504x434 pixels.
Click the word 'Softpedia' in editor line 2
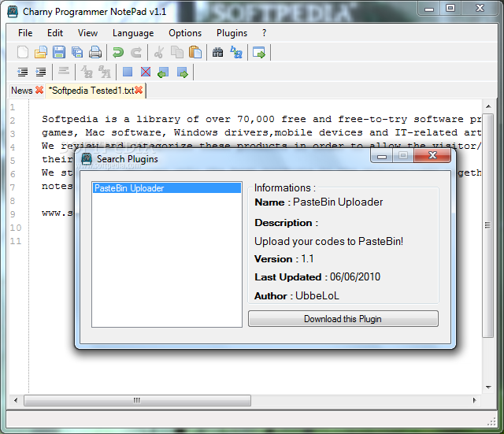[x=70, y=119]
